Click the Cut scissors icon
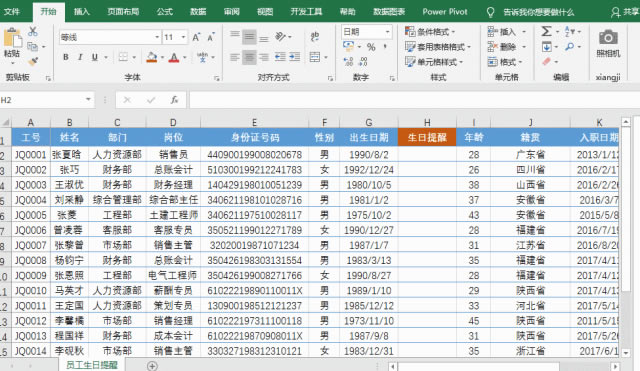Screen dimensions: 640x371 (33, 31)
